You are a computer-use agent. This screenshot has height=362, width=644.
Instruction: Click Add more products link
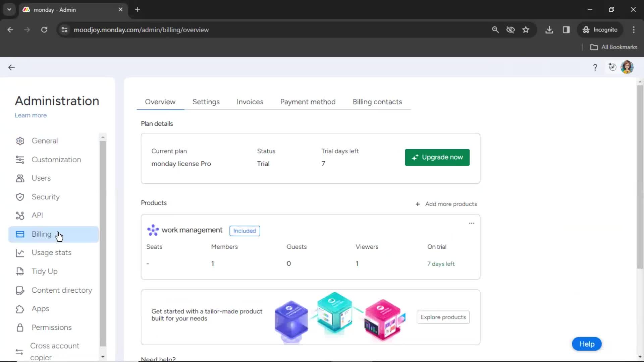(x=446, y=204)
